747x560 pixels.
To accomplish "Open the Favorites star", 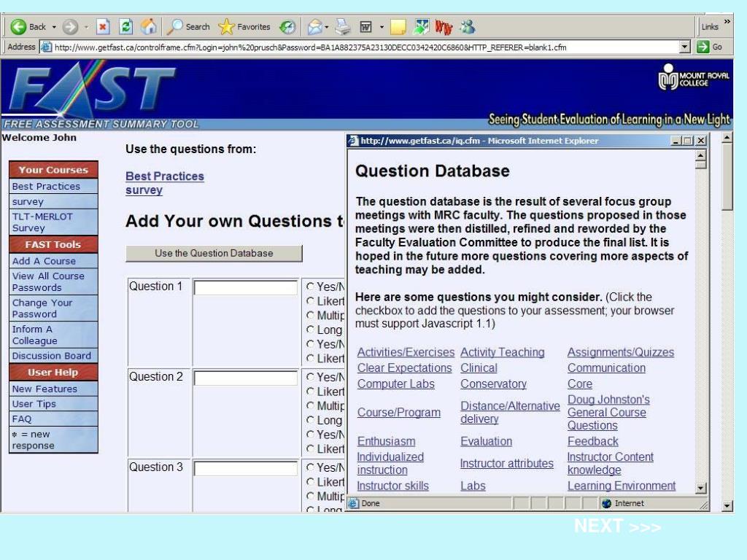I will 244,27.
